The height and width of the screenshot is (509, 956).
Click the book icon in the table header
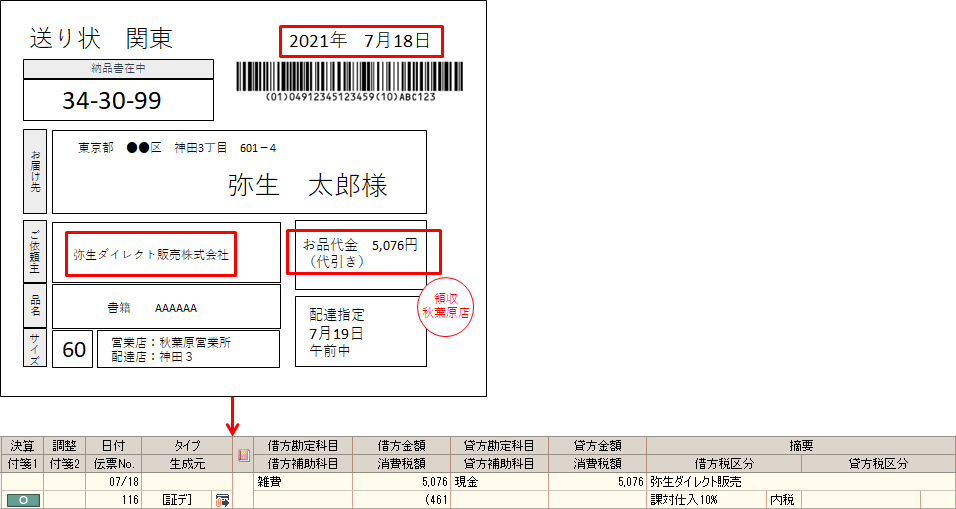(243, 455)
